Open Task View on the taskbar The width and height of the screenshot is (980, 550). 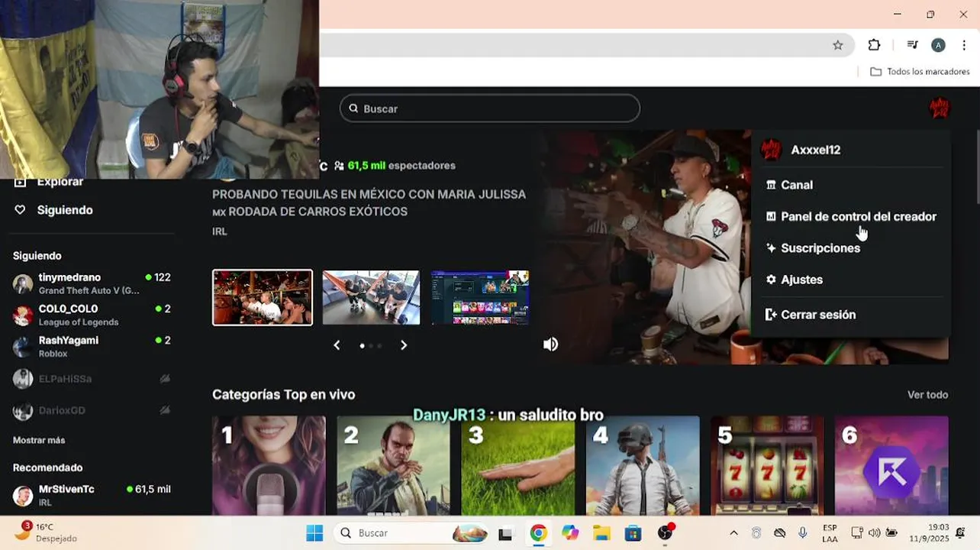point(505,533)
